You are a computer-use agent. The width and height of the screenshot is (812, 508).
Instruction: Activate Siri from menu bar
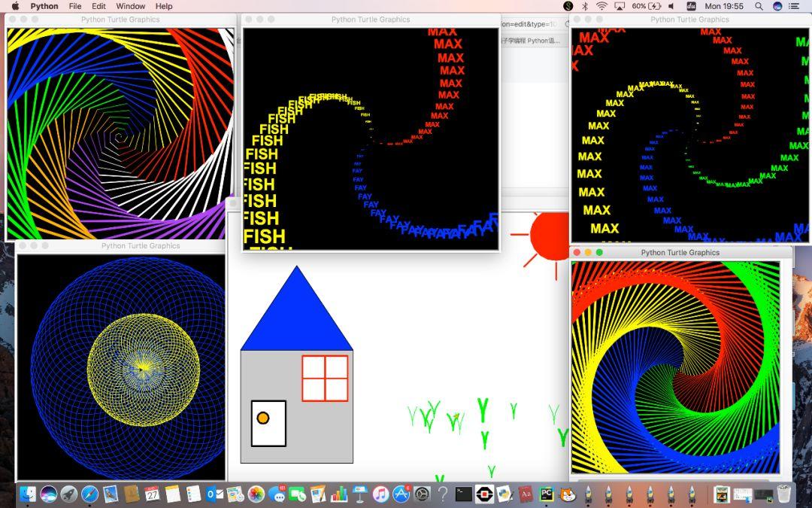(777, 6)
